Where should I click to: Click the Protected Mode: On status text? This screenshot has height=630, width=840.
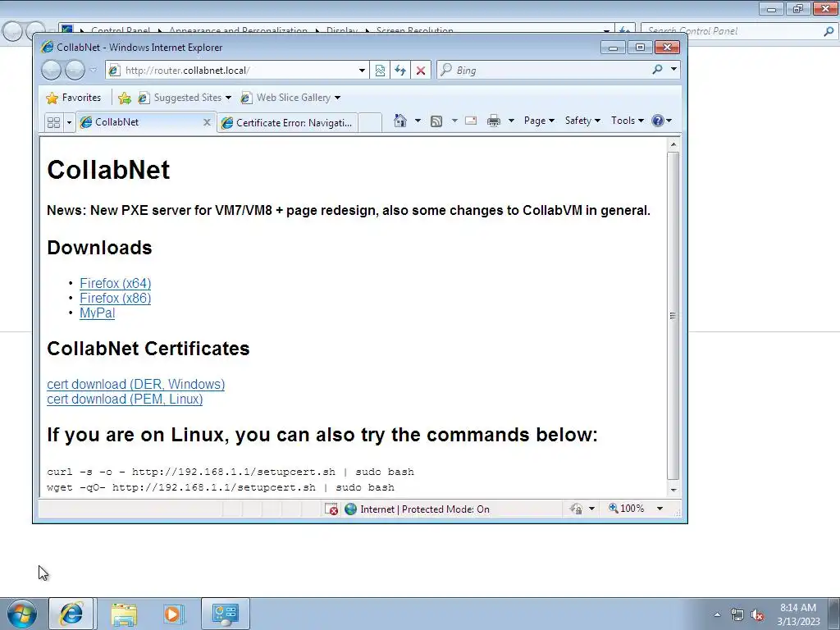445,509
